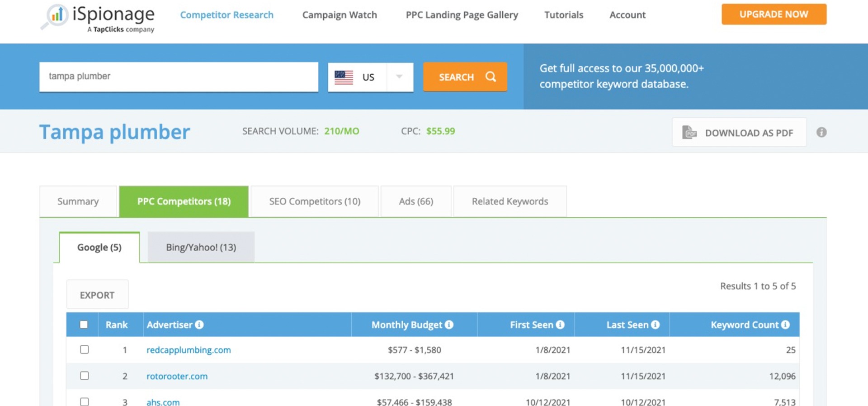Click the orange Search button

[x=465, y=77]
